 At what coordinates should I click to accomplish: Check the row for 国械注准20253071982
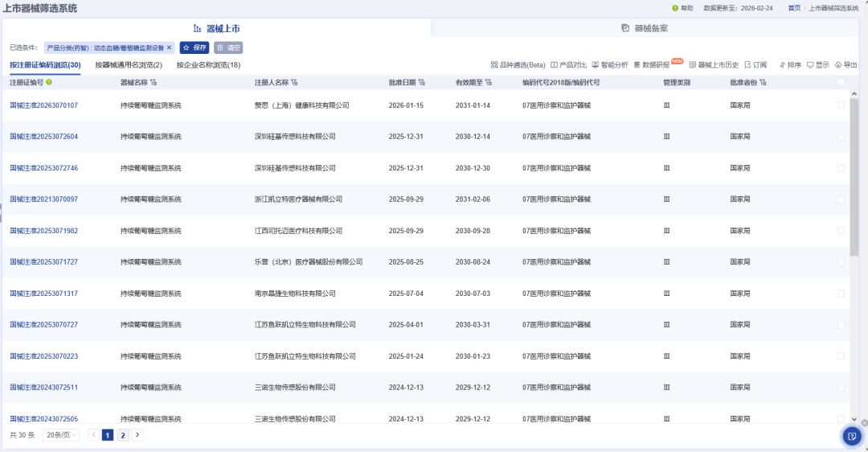pos(841,231)
